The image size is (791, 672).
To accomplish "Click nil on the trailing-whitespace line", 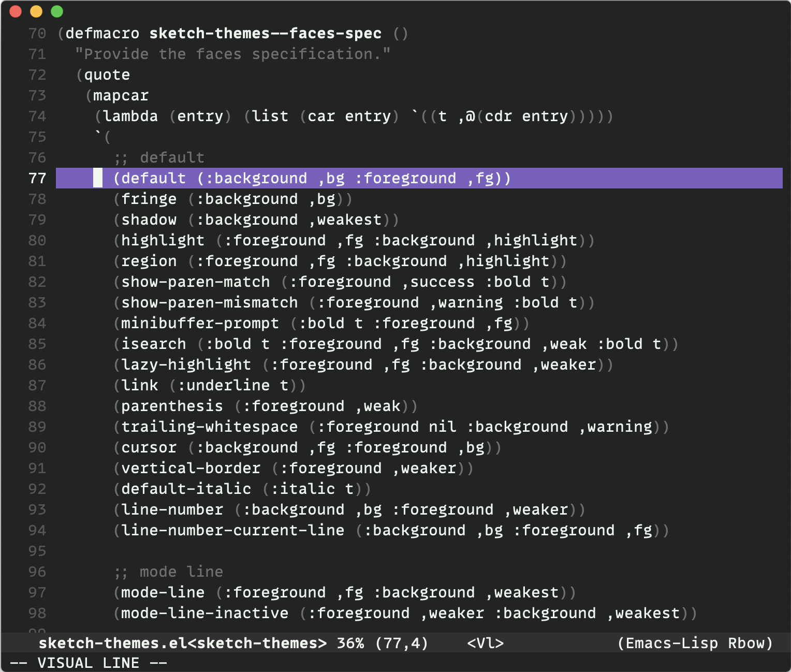I will [x=443, y=427].
